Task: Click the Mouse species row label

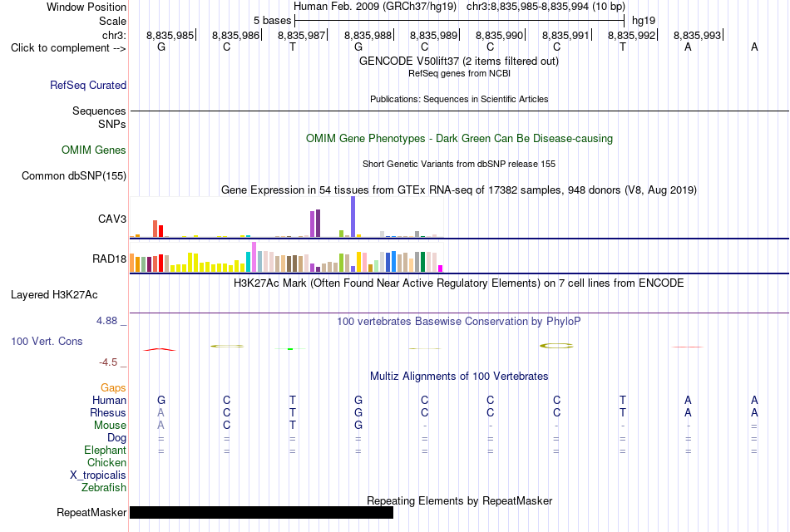Action: coord(110,426)
